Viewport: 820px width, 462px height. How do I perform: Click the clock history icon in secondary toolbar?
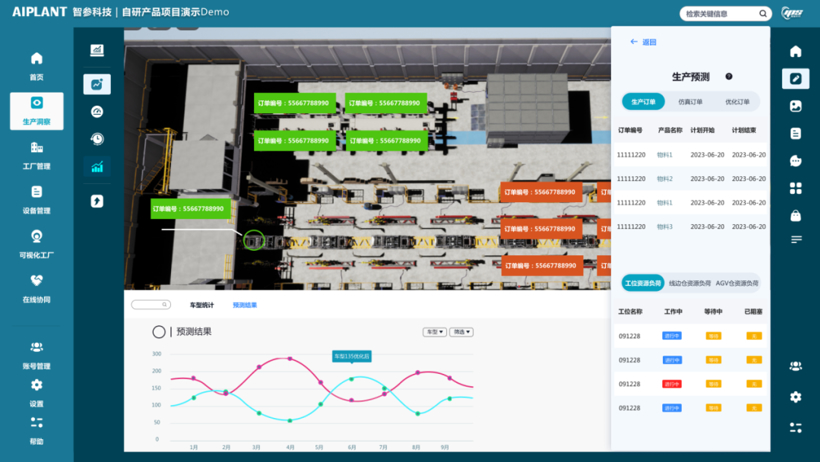click(x=97, y=139)
